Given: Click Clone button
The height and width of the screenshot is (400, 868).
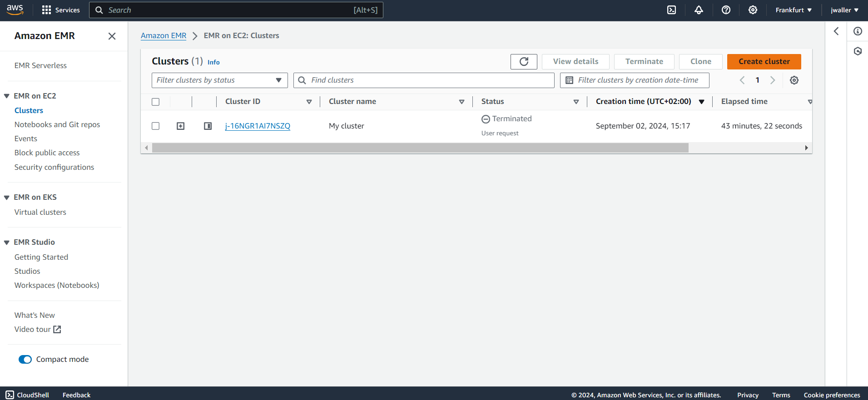Looking at the screenshot, I should click(701, 62).
